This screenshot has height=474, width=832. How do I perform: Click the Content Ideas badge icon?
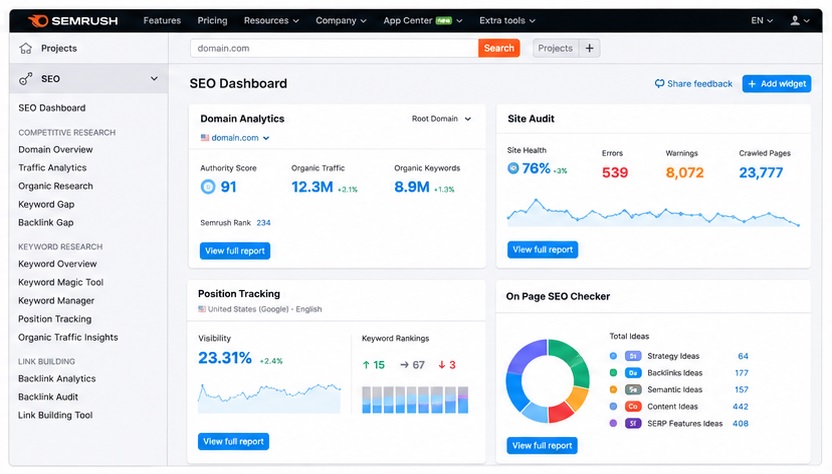coord(632,407)
